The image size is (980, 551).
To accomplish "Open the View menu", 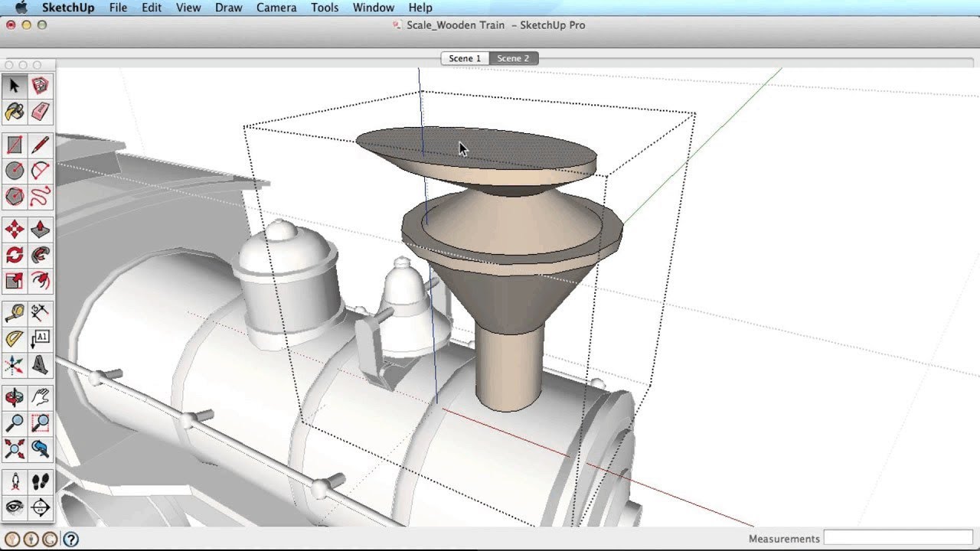I will tap(188, 8).
